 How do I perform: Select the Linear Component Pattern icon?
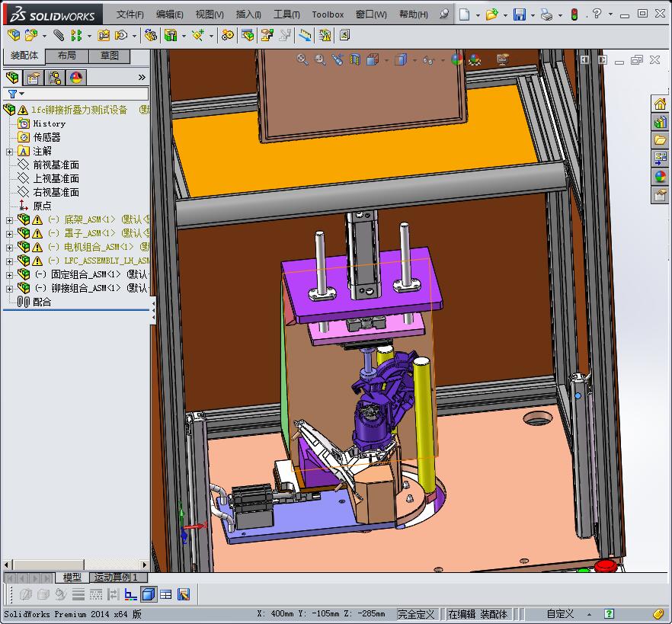tap(76, 35)
